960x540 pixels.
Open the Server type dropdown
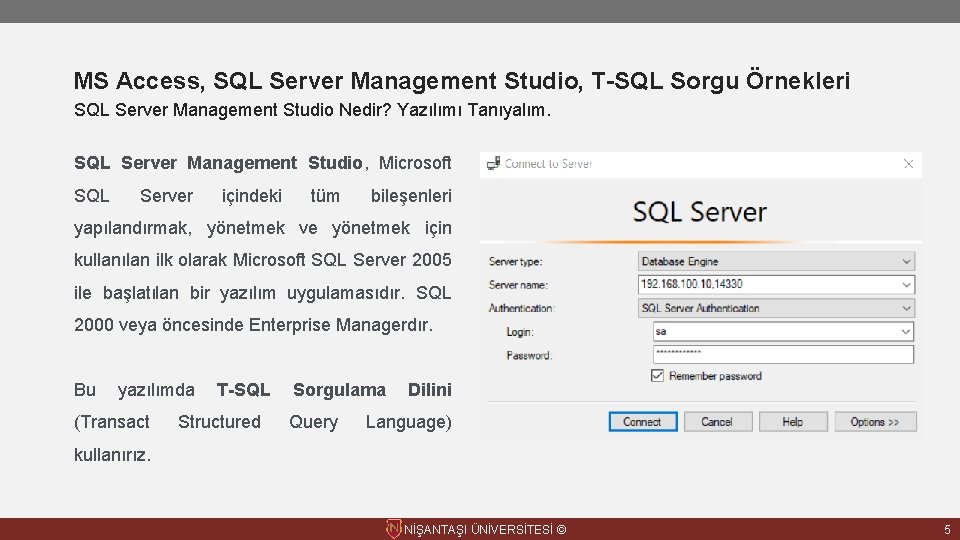point(776,261)
